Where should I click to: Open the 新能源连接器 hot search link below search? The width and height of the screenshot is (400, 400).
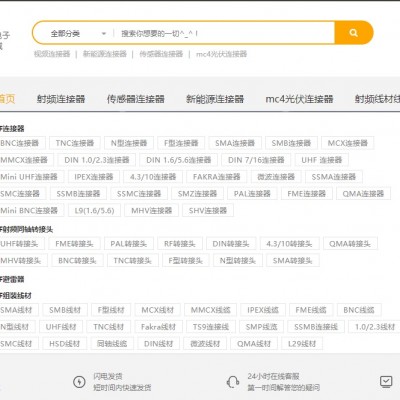click(x=105, y=54)
